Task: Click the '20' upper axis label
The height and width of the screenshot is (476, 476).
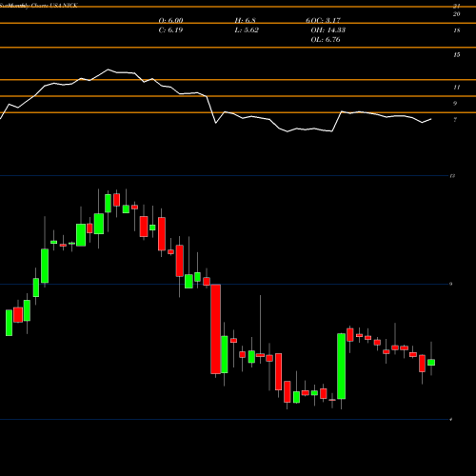Action: pyautogui.click(x=457, y=14)
